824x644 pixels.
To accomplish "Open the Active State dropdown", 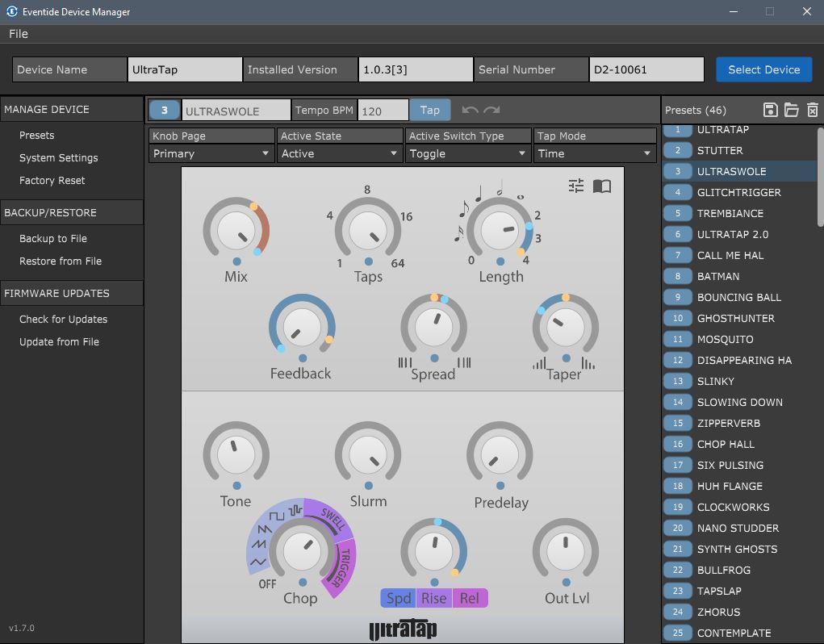I will pos(340,153).
